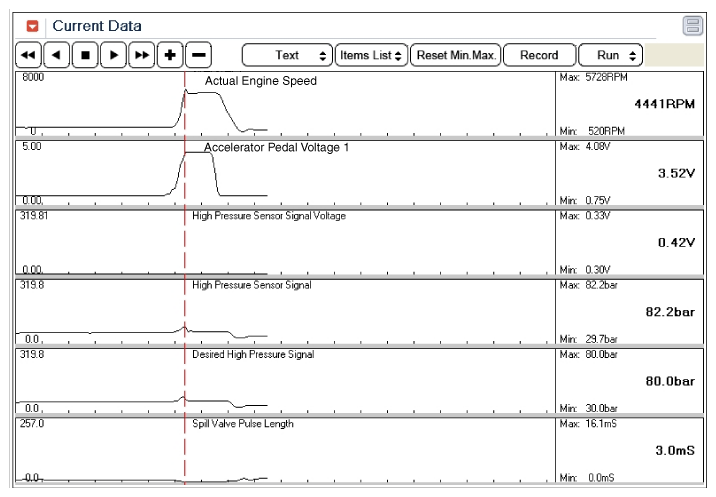Viewport: 716px width, 497px height.
Task: Expand the Items List dropdown
Action: 371,55
